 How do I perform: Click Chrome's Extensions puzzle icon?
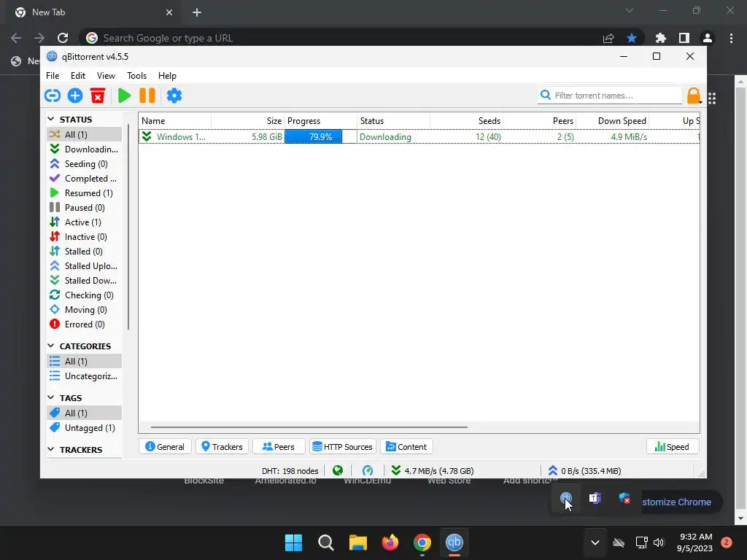(660, 38)
